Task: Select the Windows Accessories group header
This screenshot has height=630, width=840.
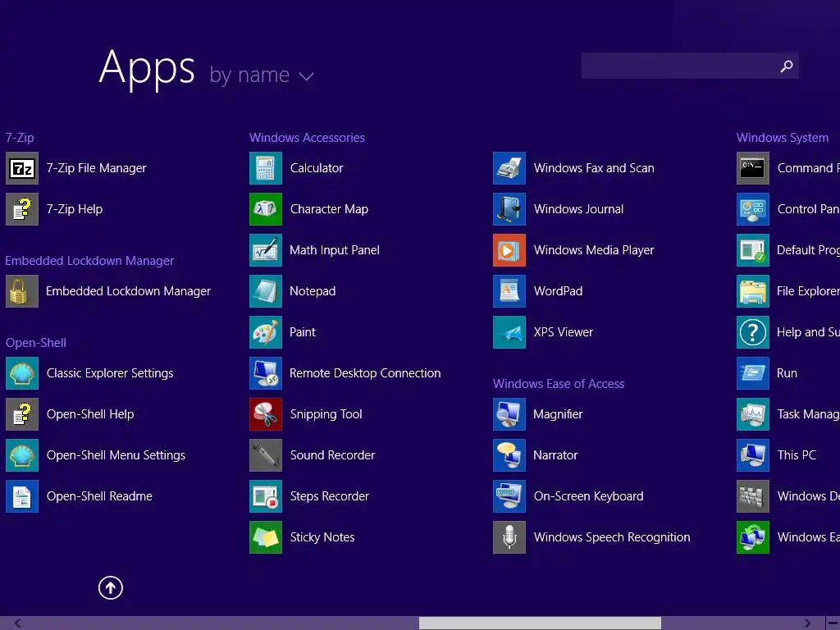Action: pyautogui.click(x=307, y=138)
